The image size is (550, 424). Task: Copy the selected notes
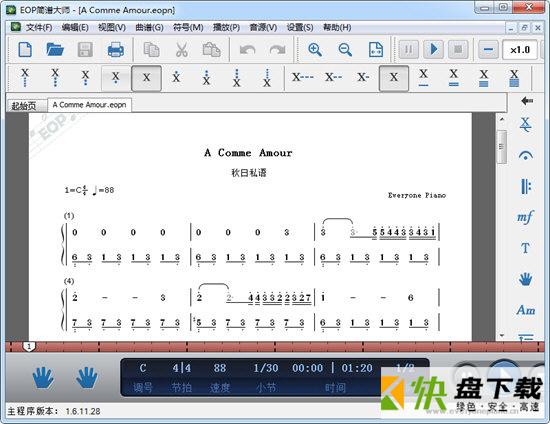pyautogui.click(x=152, y=49)
